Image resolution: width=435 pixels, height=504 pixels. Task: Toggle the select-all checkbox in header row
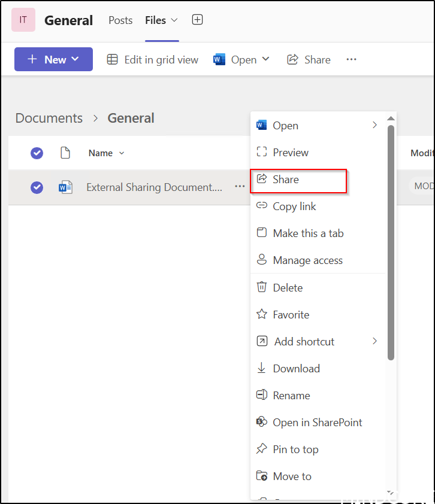(37, 153)
